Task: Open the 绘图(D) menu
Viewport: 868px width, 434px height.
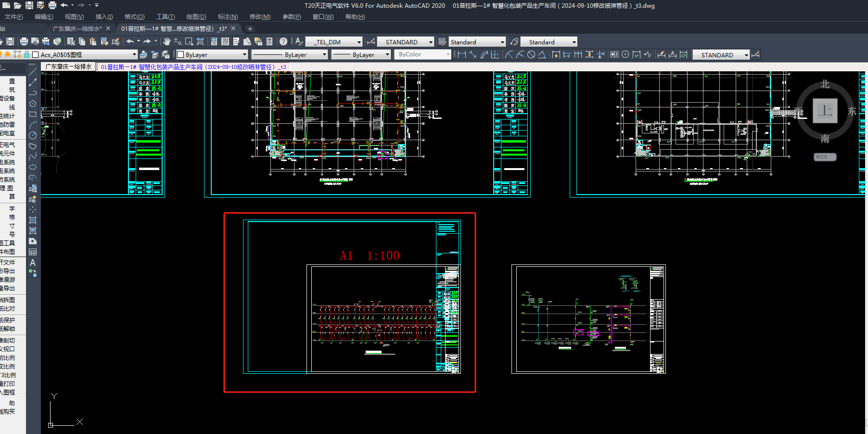Action: coord(196,17)
